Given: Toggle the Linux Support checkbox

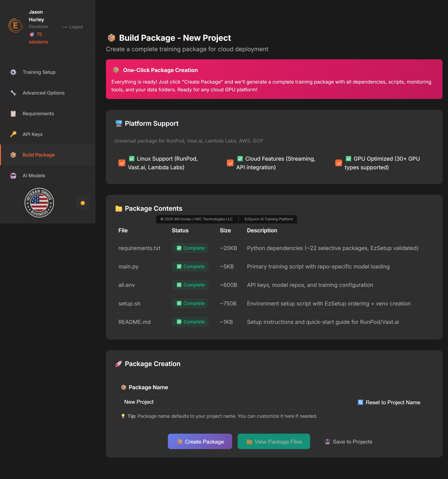Looking at the screenshot, I should coord(122,163).
